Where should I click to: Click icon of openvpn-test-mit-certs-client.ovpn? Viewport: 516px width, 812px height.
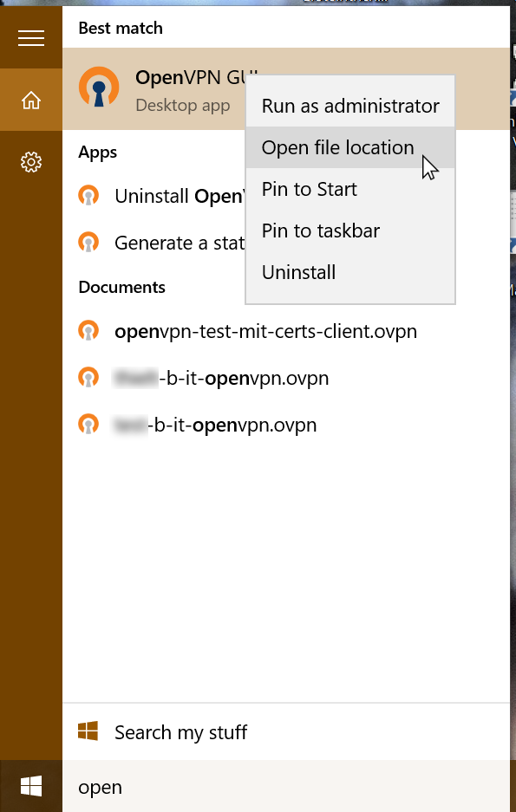click(88, 331)
